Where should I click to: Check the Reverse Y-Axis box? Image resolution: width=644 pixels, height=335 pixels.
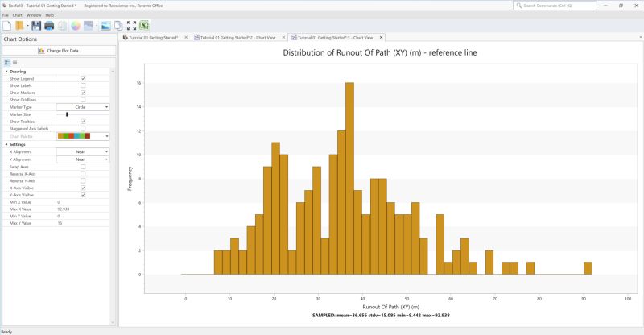point(83,181)
